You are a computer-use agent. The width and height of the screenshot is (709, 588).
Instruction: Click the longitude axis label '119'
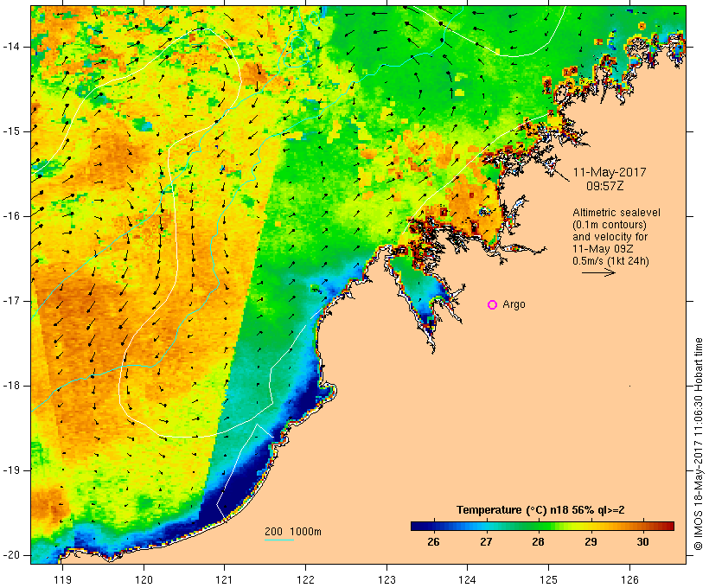pyautogui.click(x=62, y=579)
